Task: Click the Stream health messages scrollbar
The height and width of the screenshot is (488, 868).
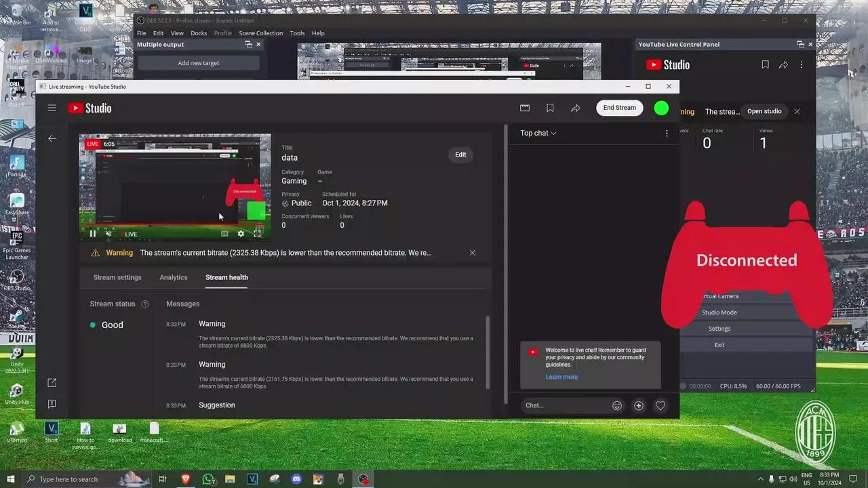Action: point(488,352)
